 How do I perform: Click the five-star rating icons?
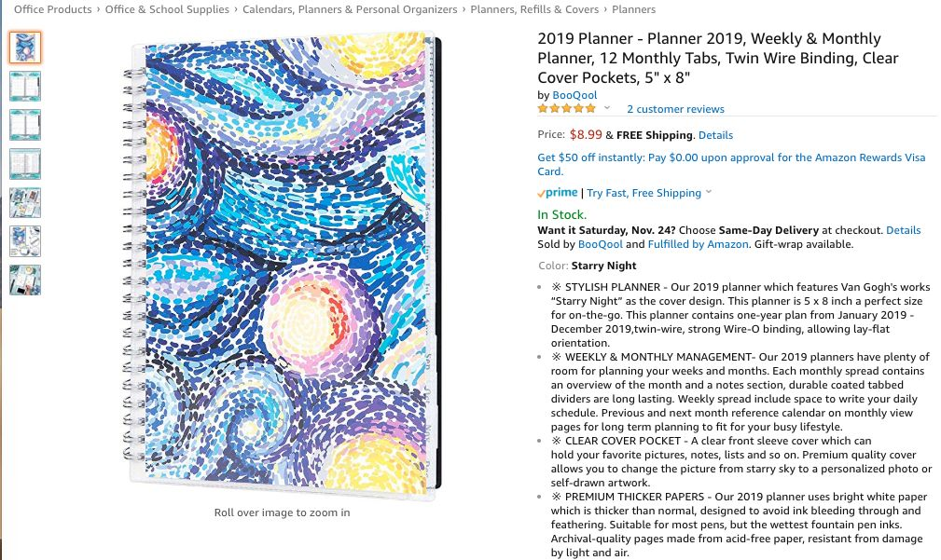[566, 108]
